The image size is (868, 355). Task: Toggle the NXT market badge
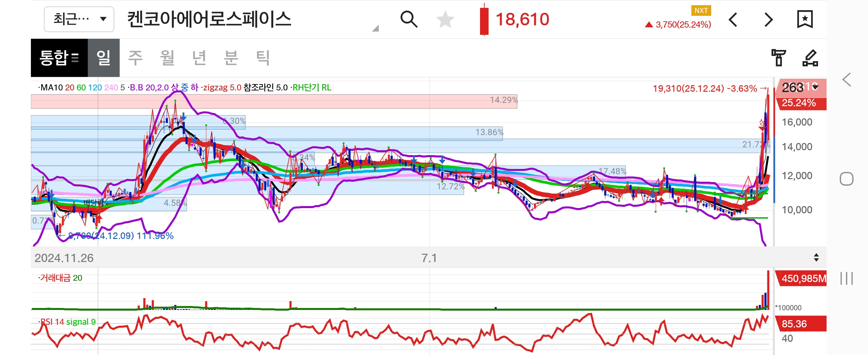[x=701, y=11]
